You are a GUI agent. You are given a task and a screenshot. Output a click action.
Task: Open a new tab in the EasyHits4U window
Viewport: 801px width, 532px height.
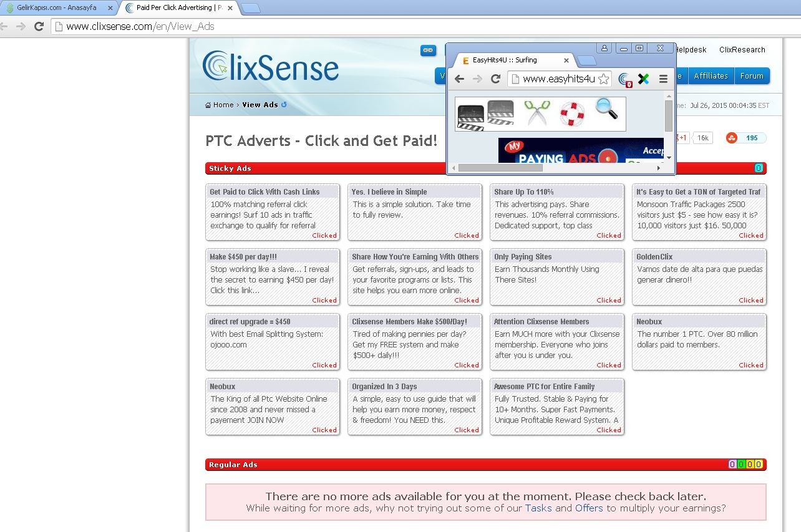coord(586,60)
